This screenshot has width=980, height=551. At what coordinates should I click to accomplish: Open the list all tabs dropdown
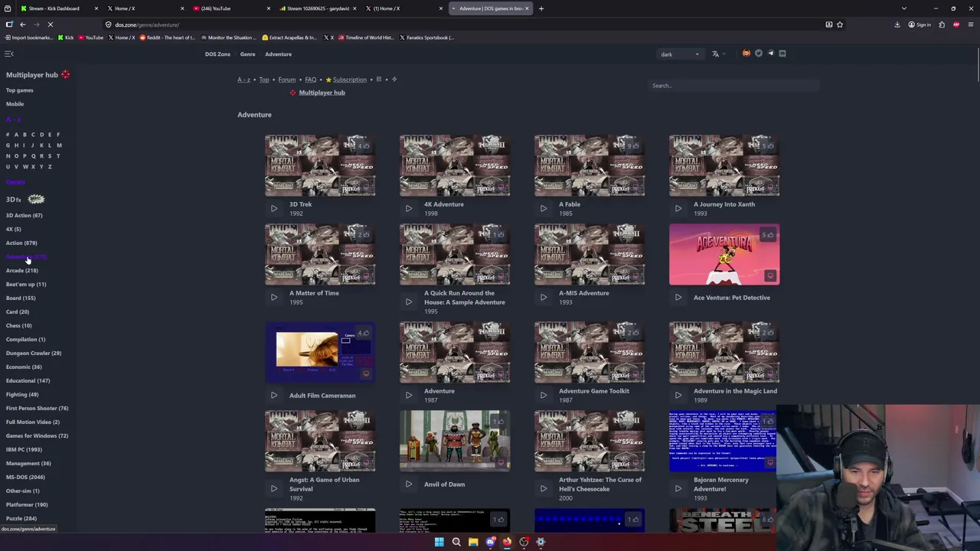pos(904,8)
